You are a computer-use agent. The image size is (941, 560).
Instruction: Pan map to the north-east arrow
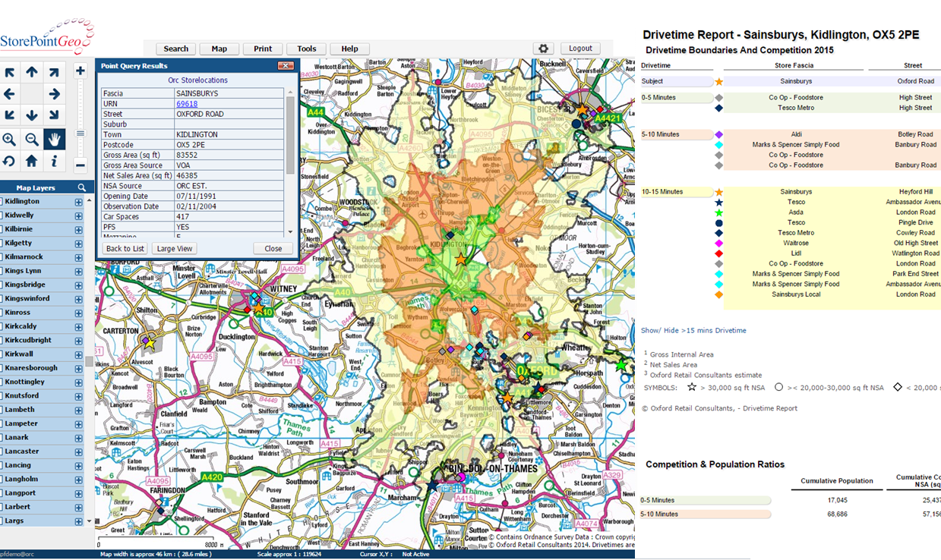(x=54, y=73)
